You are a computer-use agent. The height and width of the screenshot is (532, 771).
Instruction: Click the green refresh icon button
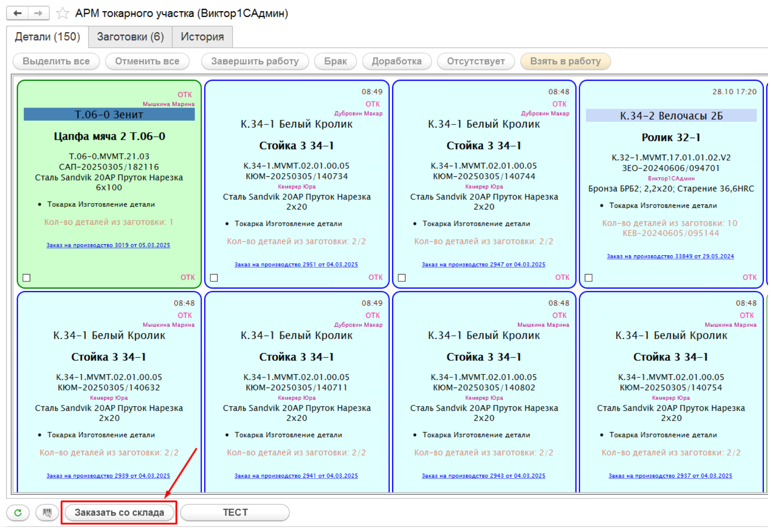18,512
